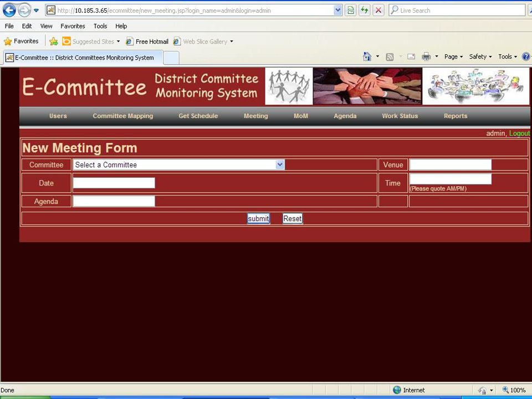Expand Web Slice Gallery dropdown arrow

(232, 42)
